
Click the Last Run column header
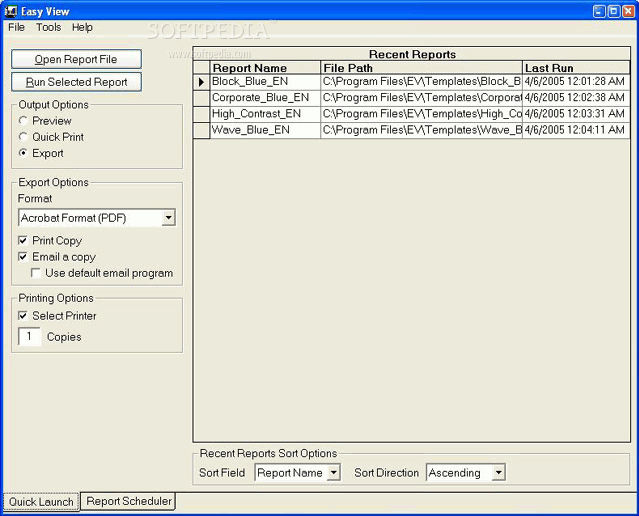pos(576,68)
